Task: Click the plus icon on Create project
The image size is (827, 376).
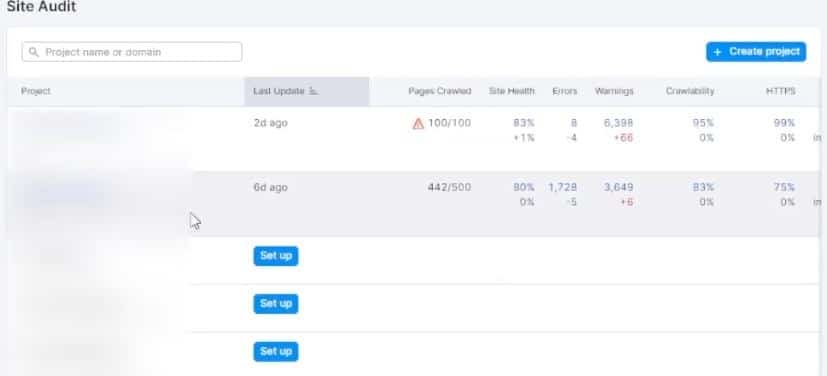Action: [717, 52]
